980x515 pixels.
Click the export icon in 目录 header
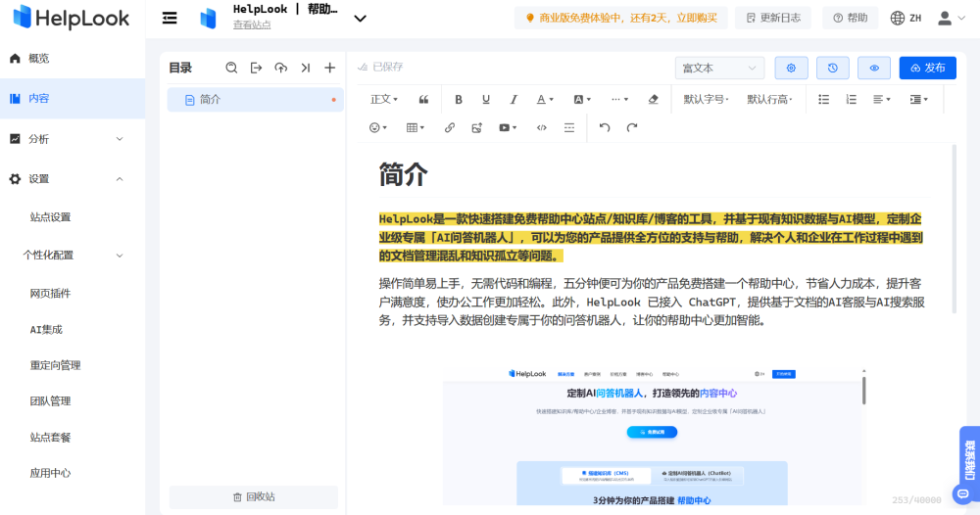coord(256,68)
